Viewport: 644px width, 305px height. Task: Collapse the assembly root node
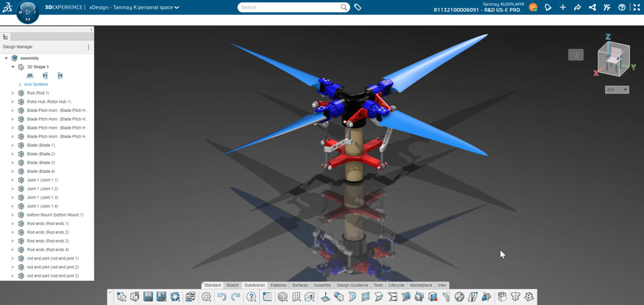[6, 58]
